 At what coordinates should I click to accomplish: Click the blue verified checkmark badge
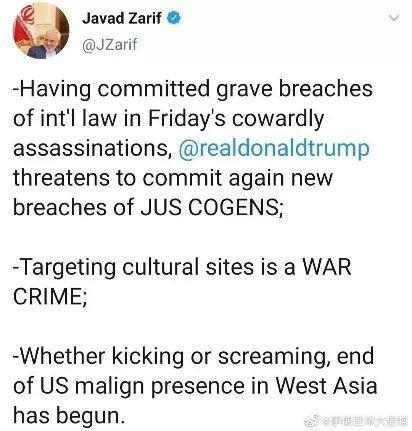click(x=174, y=18)
